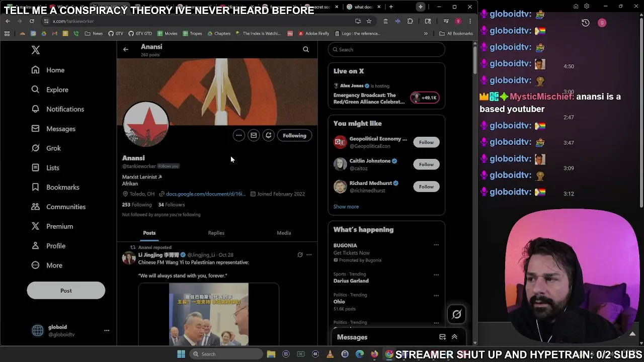Click the profile search magnifier icon

click(306, 49)
